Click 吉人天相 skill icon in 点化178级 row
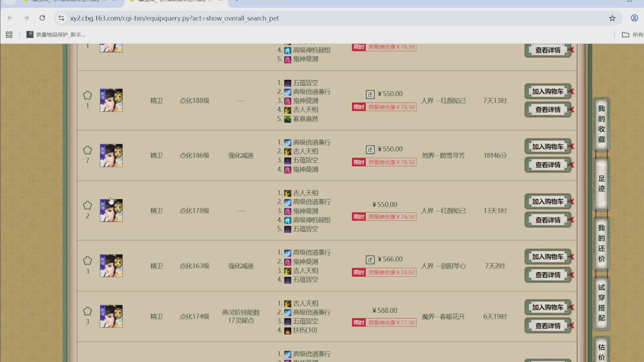This screenshot has width=644, height=362. point(287,193)
